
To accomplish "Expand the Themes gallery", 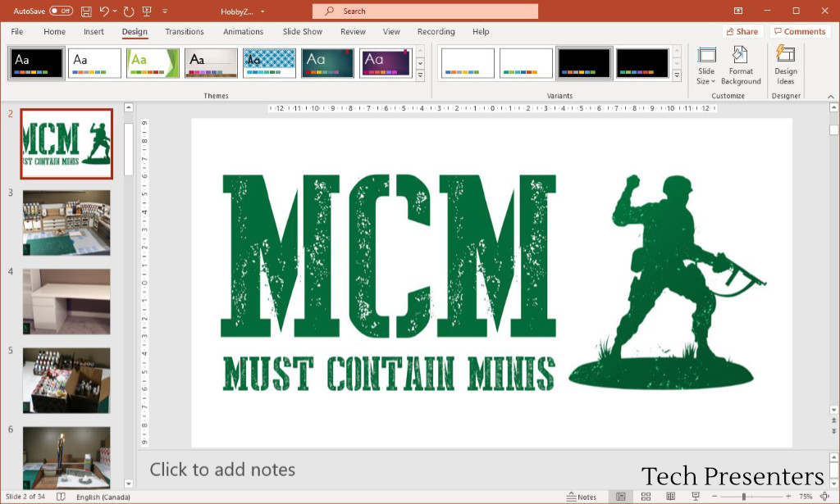I will pos(420,75).
